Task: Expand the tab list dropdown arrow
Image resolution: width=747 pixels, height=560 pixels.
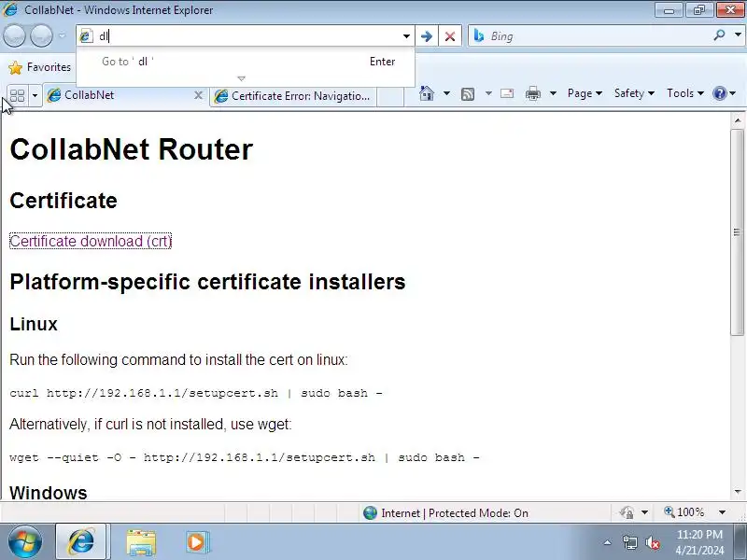Action: 35,96
